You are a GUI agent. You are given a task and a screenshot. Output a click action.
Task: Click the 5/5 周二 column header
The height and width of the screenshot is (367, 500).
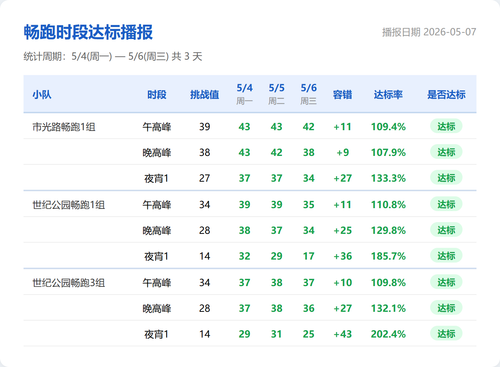[276, 94]
